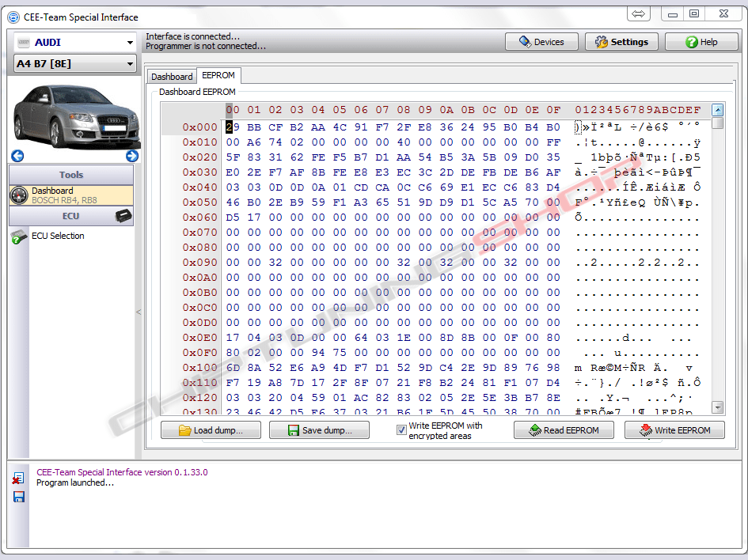This screenshot has height=560, width=748.
Task: Click the ECU chip icon
Action: click(x=123, y=216)
